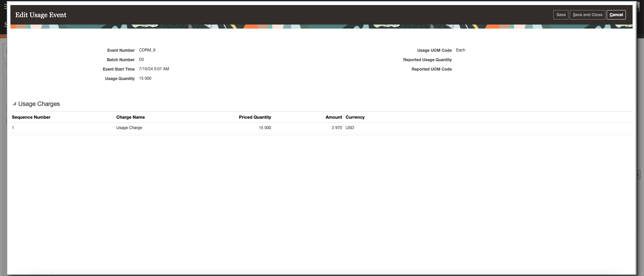Viewport: 644px width, 276px height.
Task: Click the Charge Name column header
Action: pyautogui.click(x=131, y=117)
